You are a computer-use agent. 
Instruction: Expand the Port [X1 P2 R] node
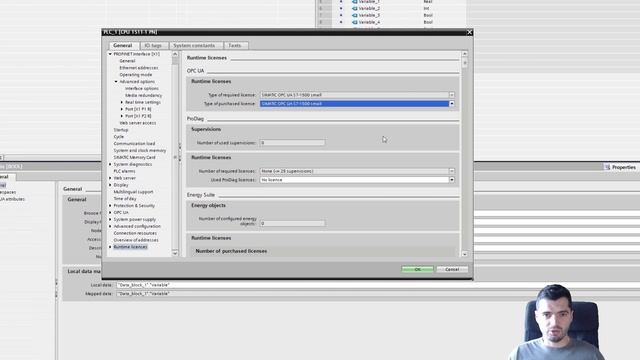(122, 116)
